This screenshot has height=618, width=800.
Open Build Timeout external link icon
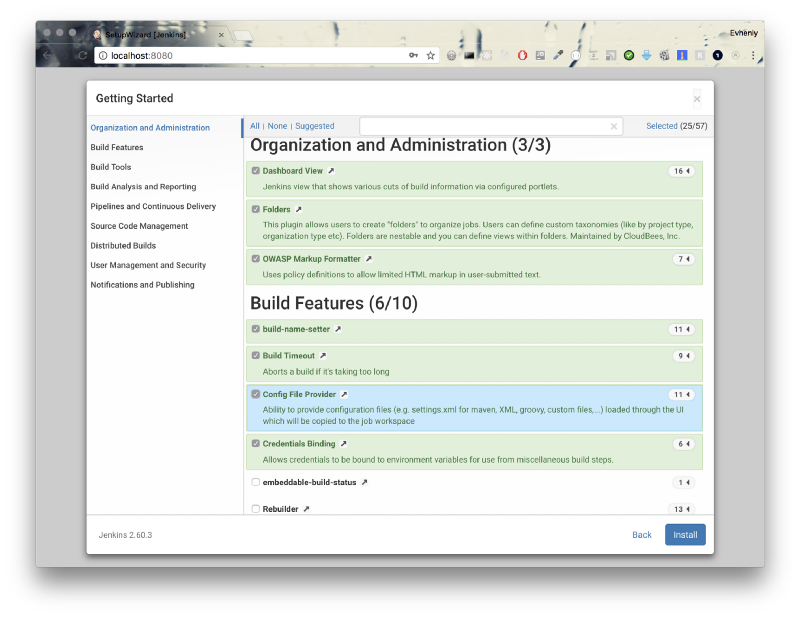[323, 356]
